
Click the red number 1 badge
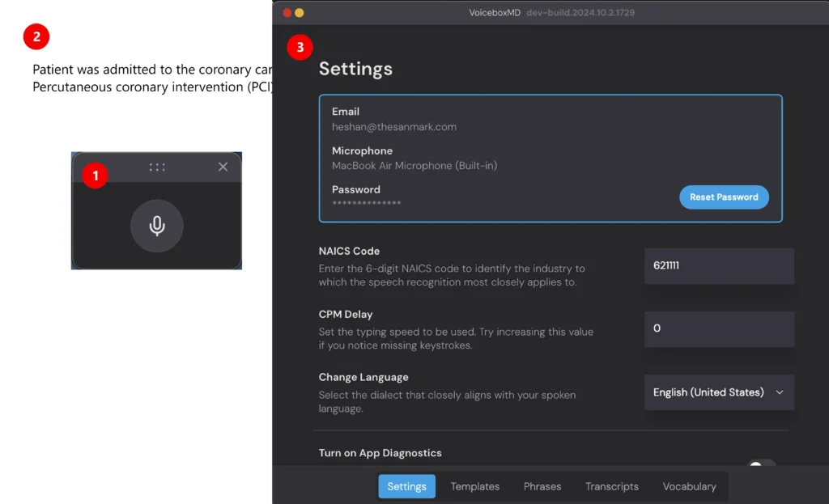coord(96,175)
